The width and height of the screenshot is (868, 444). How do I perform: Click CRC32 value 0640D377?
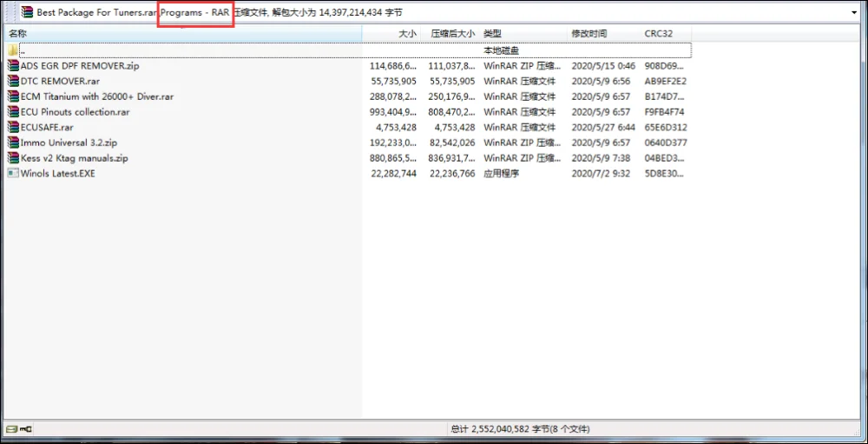(666, 142)
